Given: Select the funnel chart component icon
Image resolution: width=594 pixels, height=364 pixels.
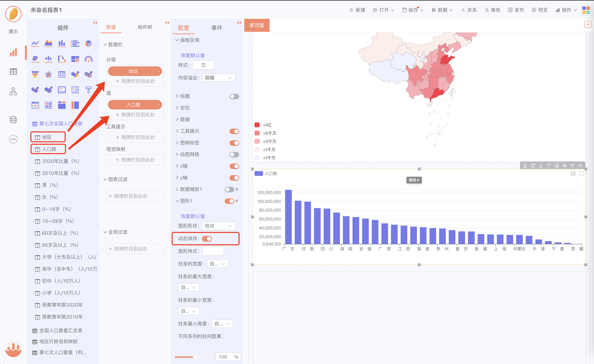Looking at the screenshot, I should (35, 74).
